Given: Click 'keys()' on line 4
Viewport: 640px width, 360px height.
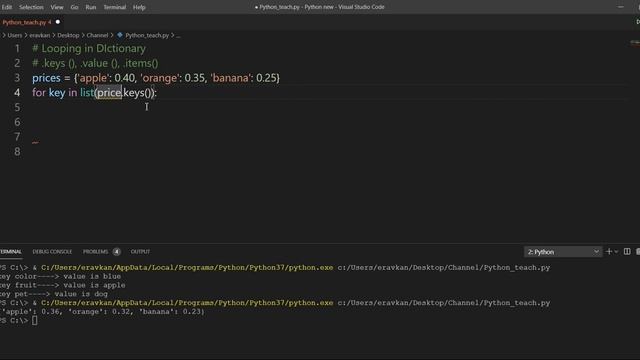Looking at the screenshot, I should pos(138,93).
